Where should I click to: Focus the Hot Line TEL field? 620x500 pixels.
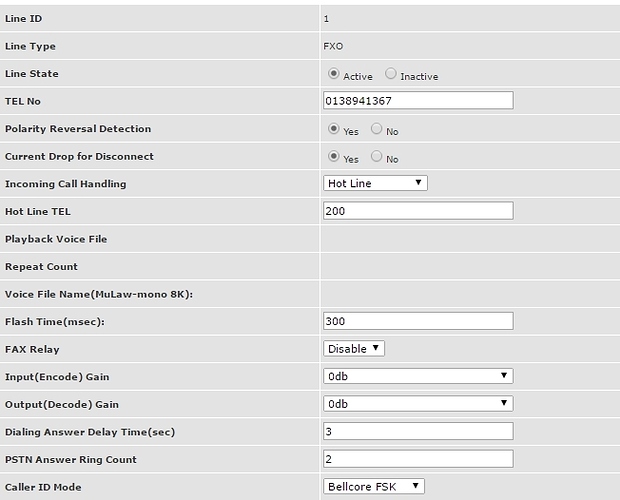(418, 211)
